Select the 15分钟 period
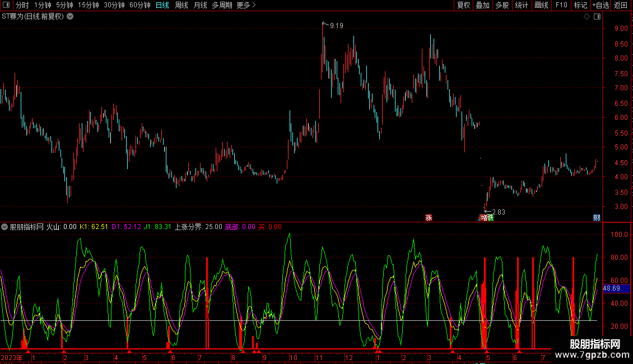This screenshot has width=633, height=364. click(x=89, y=5)
